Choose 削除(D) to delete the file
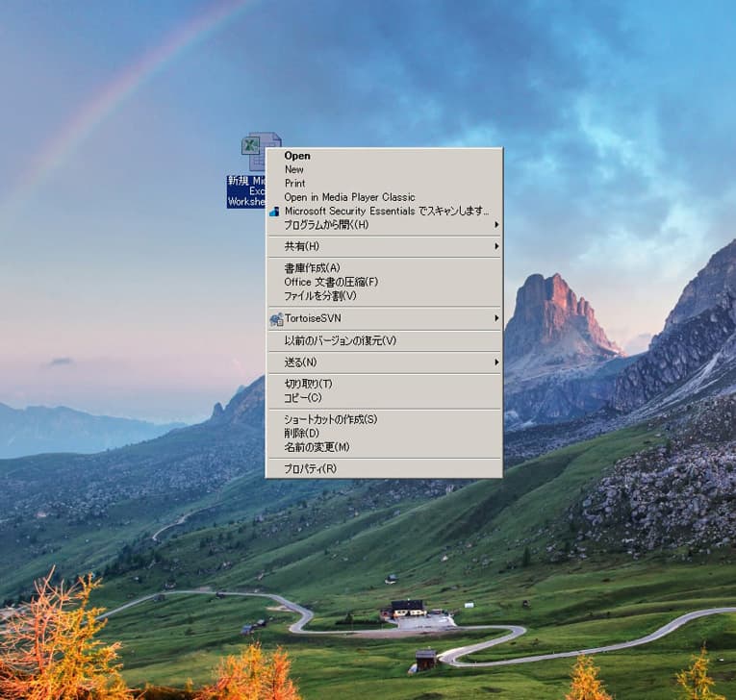This screenshot has height=700, width=736. 302,434
